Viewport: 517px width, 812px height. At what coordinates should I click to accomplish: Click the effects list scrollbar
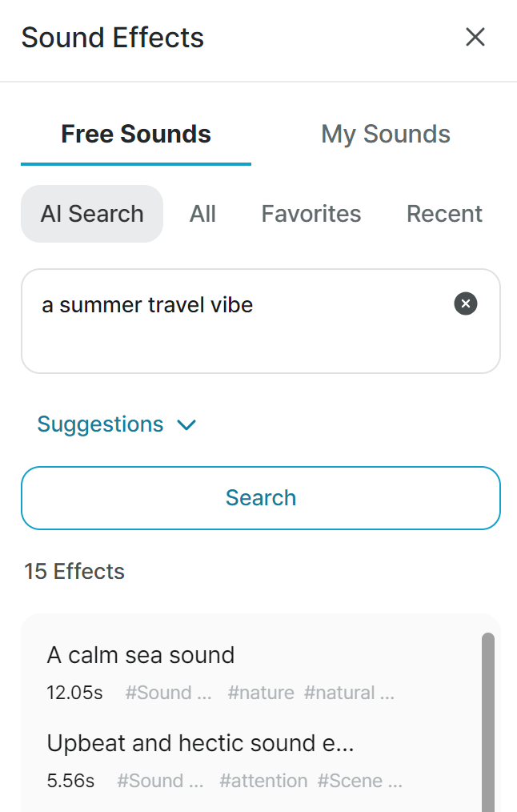pos(488,722)
